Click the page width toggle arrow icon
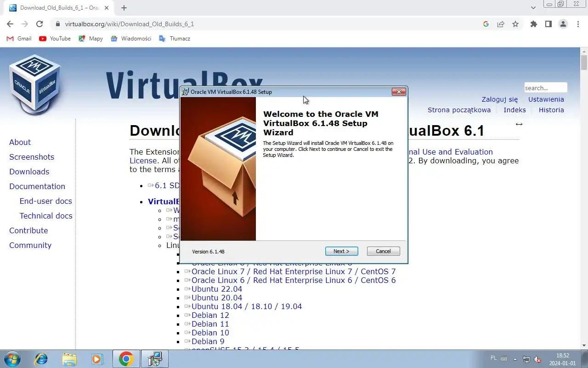This screenshot has width=588, height=368. 519,124
